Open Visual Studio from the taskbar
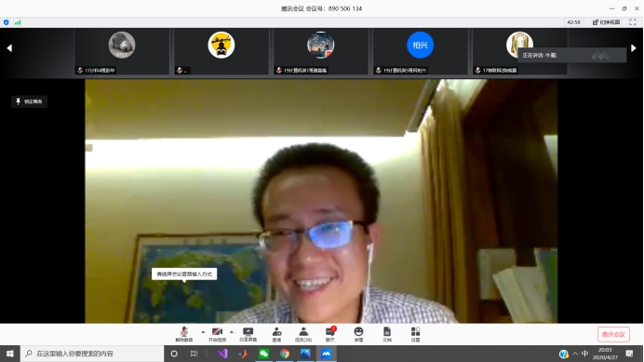Image resolution: width=644 pixels, height=362 pixels. 222,354
